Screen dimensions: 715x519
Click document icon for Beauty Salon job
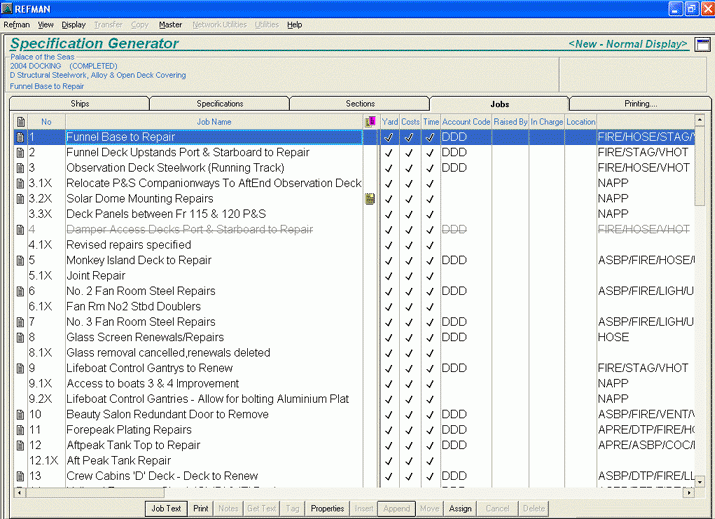[20, 414]
